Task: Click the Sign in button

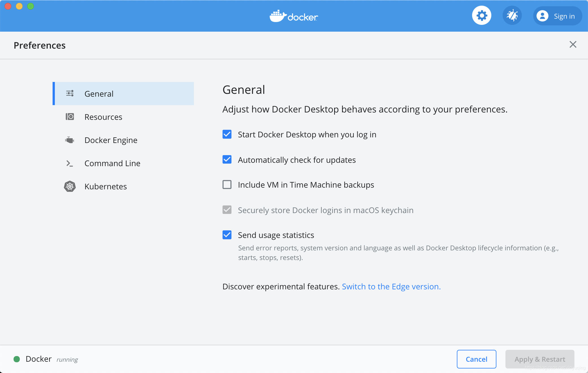Action: point(557,16)
